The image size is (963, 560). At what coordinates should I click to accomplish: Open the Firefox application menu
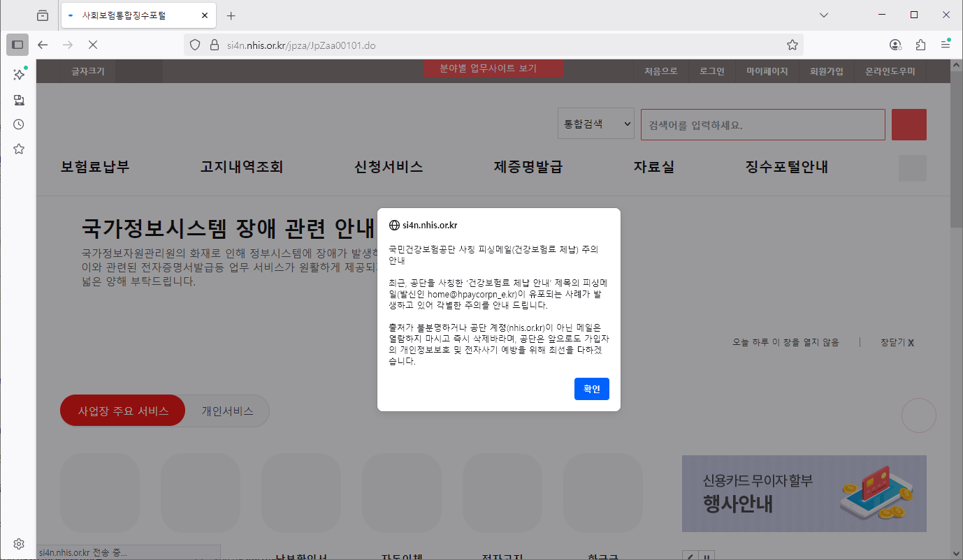pyautogui.click(x=945, y=45)
